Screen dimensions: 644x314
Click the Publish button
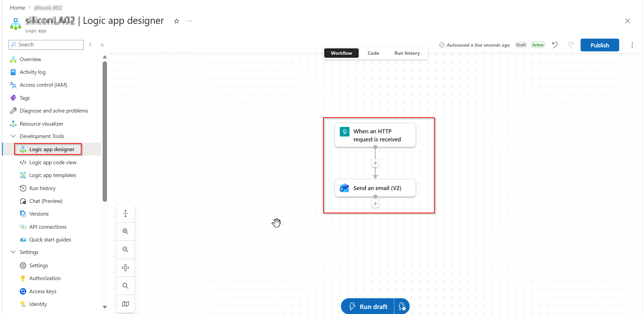(x=600, y=45)
